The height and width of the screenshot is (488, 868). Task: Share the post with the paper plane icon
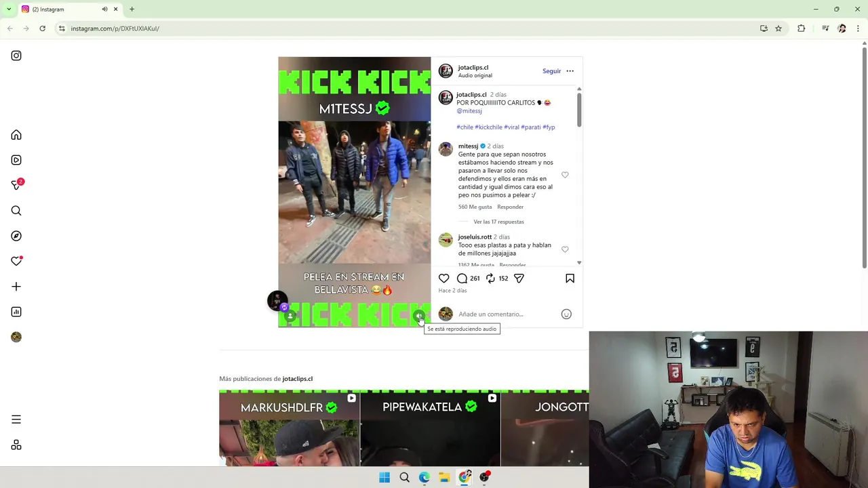coord(519,279)
